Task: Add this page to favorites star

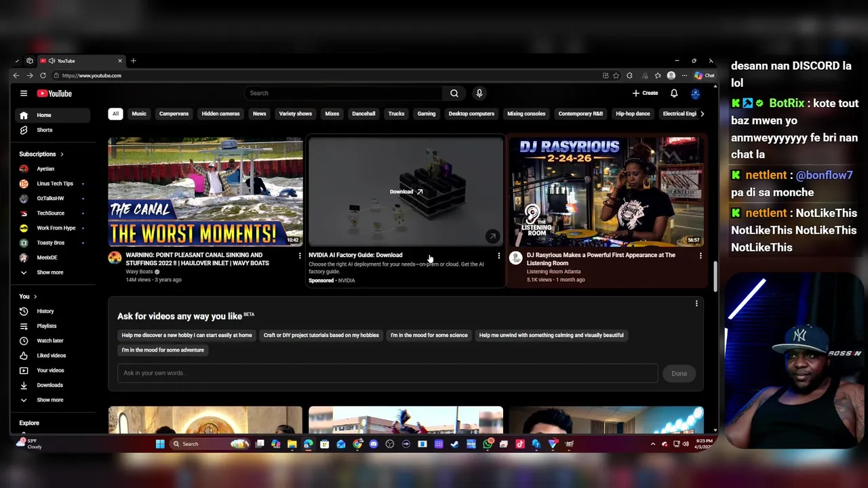Action: coord(616,76)
